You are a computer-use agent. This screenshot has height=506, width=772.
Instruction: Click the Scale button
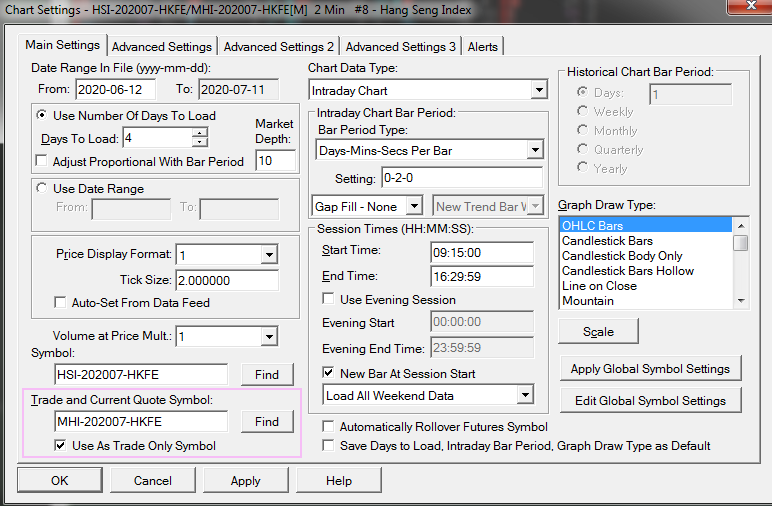click(x=598, y=331)
